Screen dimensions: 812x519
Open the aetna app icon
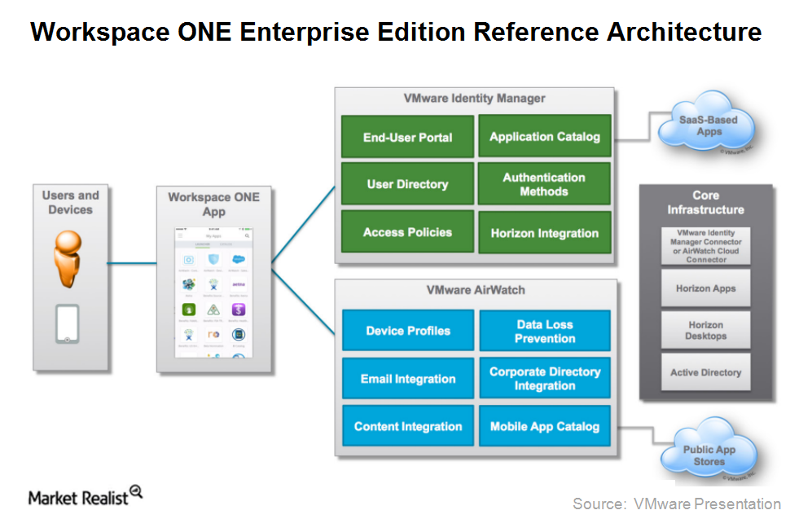point(238,284)
